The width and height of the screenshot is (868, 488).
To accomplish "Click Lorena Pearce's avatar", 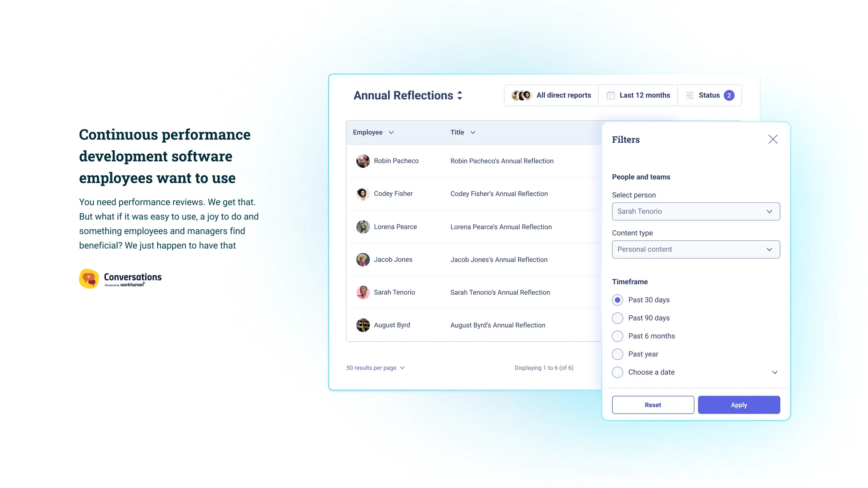I will tap(363, 227).
